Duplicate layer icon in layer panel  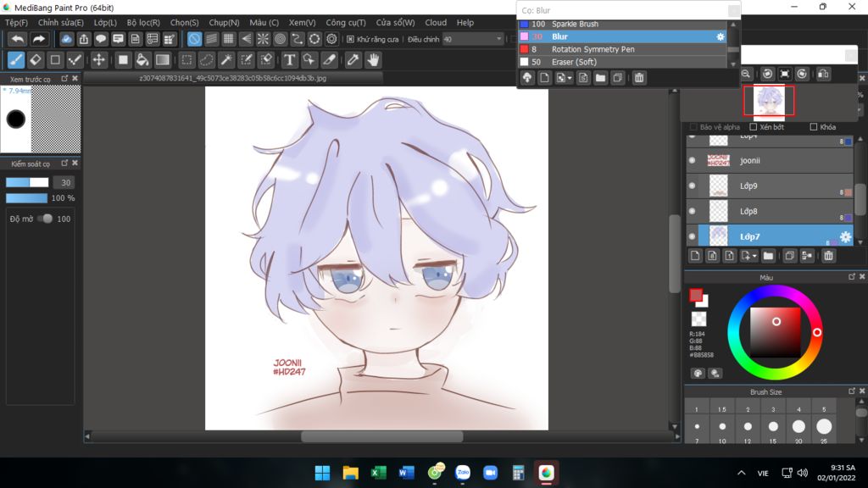790,256
